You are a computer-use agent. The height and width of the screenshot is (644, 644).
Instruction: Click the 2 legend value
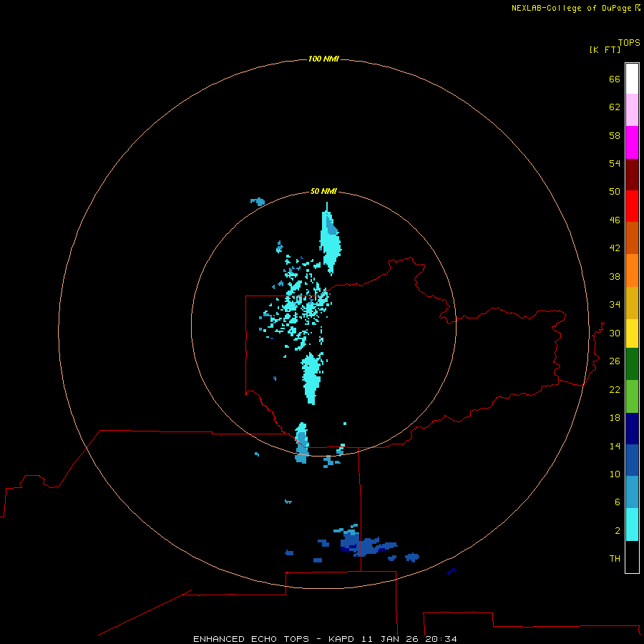point(618,531)
